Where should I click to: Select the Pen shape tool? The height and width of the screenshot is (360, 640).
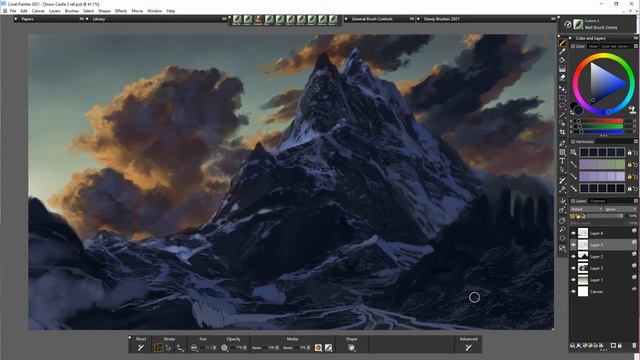coord(562,144)
